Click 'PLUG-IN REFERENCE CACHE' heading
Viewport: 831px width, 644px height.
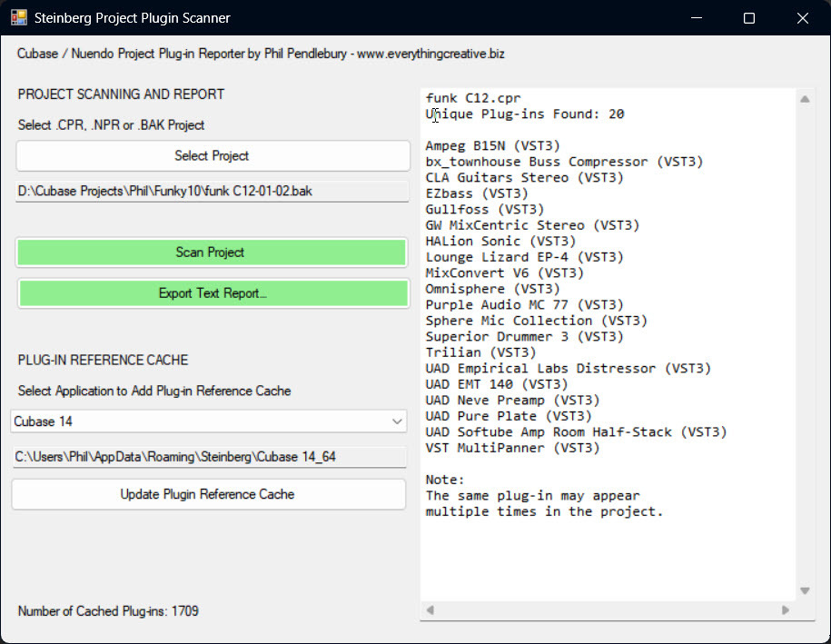point(103,361)
